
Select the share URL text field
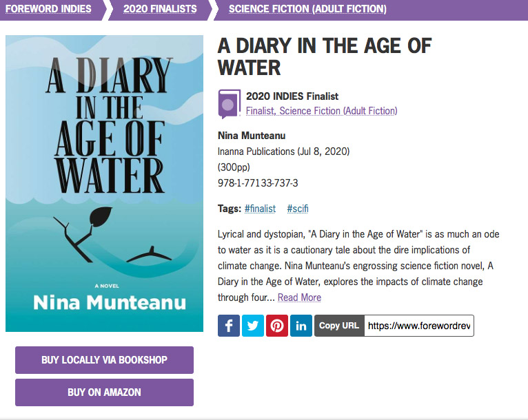point(418,326)
